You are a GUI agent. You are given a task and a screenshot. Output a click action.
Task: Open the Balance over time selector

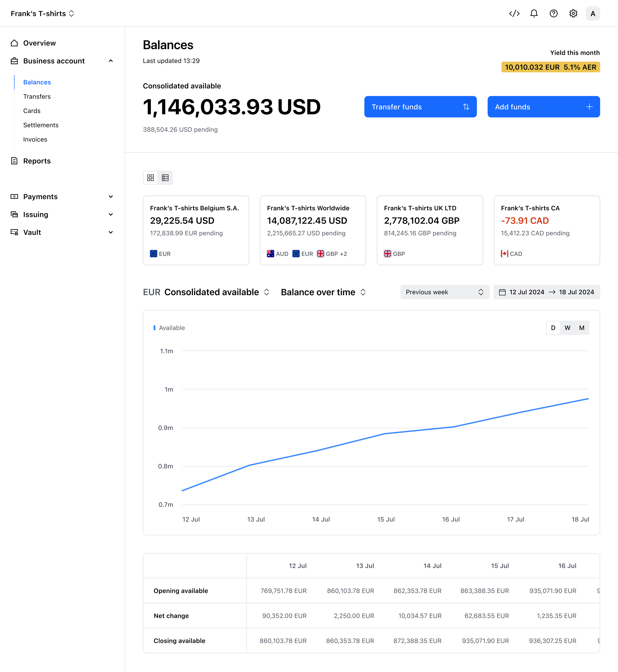click(323, 292)
